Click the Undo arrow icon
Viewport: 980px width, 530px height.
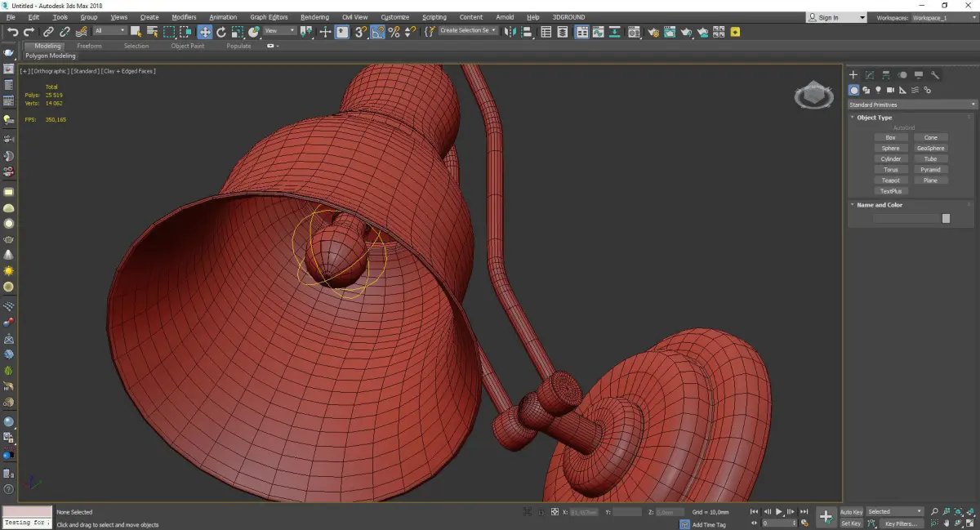12,32
